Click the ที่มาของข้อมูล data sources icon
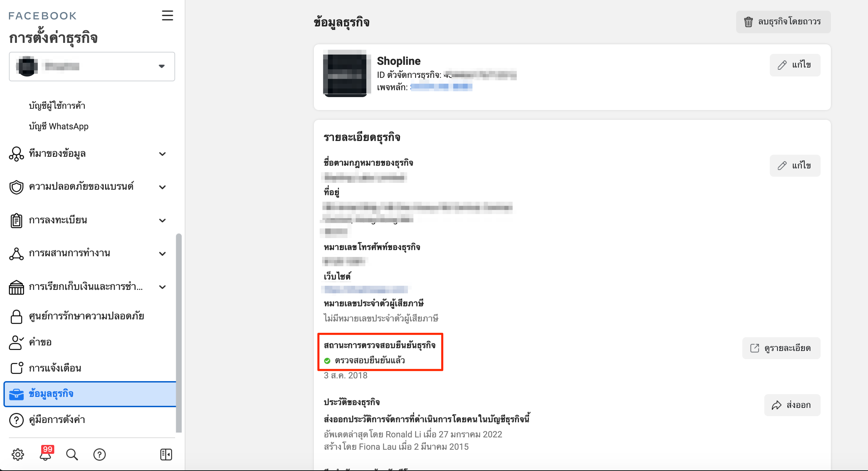The image size is (868, 471). (16, 154)
